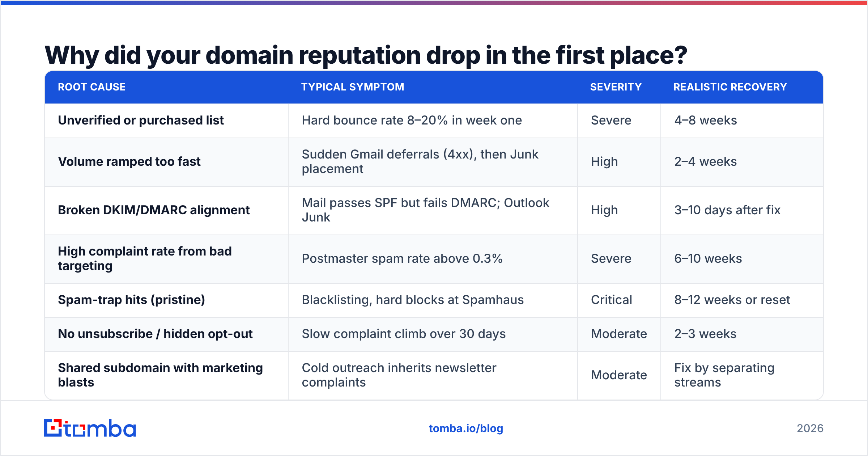Click the 2026 year label
868x456 pixels.
[810, 428]
